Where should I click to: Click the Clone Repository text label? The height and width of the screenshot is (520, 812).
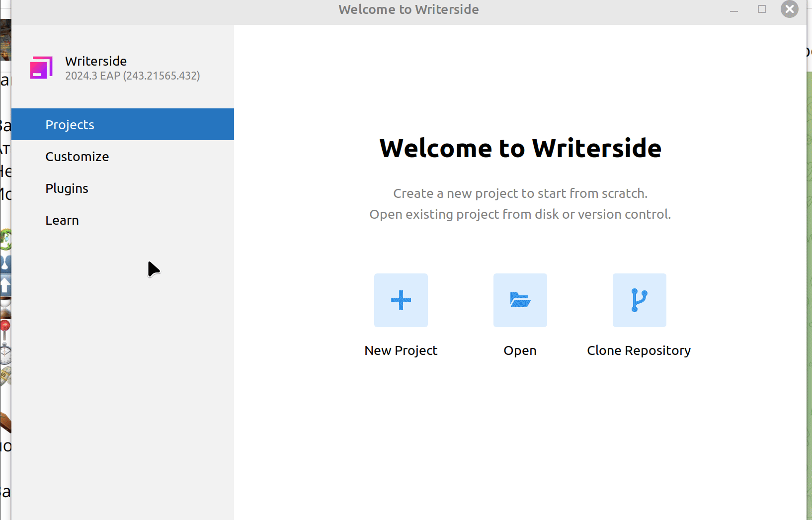[x=639, y=350]
